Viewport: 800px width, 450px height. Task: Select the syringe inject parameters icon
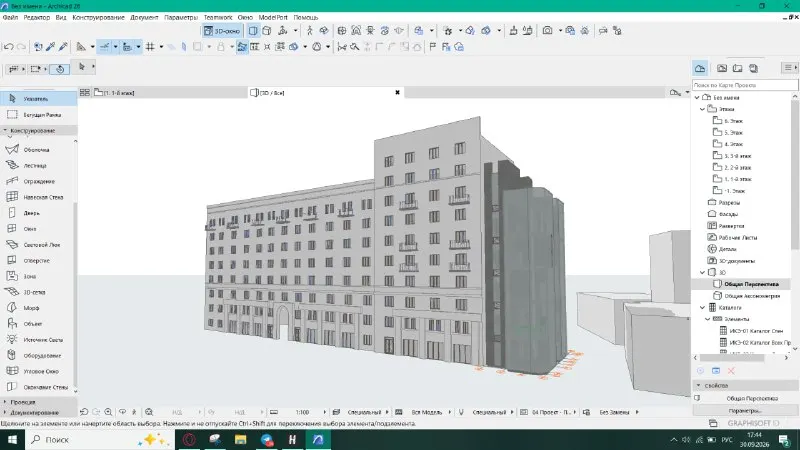[x=63, y=47]
